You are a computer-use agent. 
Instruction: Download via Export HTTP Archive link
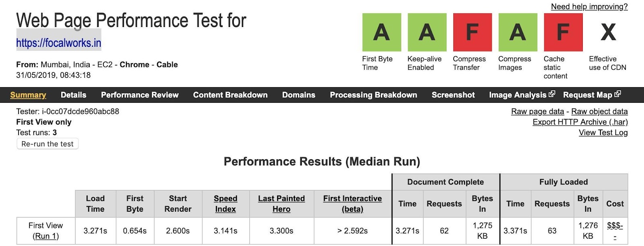pos(580,122)
